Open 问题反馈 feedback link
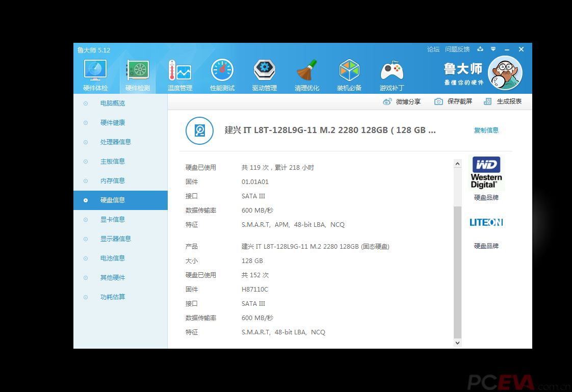Screen dimensions: 572x392 [x=457, y=49]
